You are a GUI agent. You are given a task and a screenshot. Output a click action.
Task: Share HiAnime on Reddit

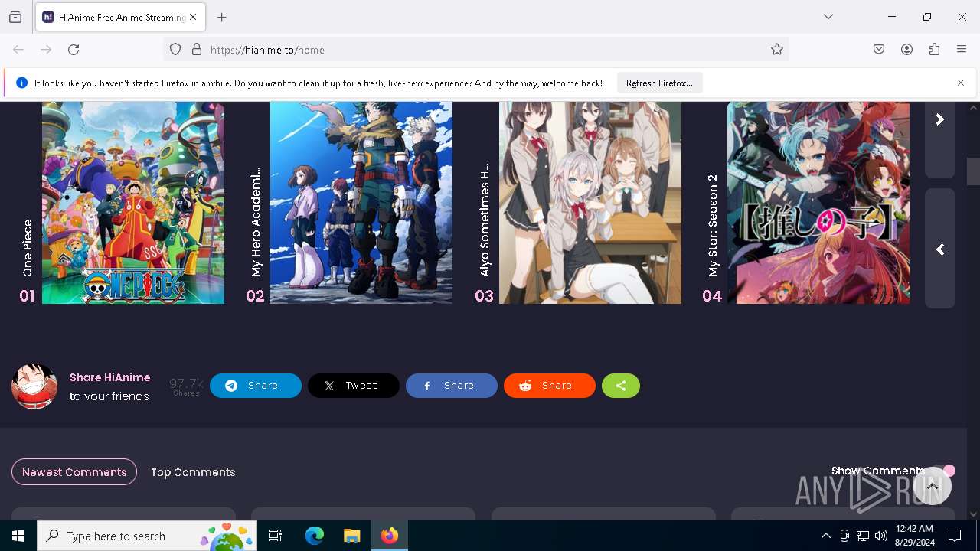pos(550,386)
